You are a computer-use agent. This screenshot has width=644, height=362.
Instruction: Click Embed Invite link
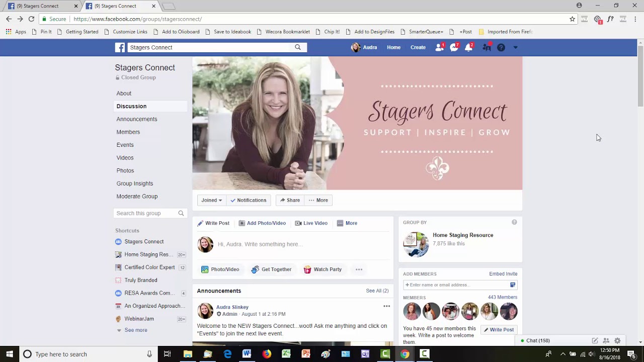click(x=503, y=274)
